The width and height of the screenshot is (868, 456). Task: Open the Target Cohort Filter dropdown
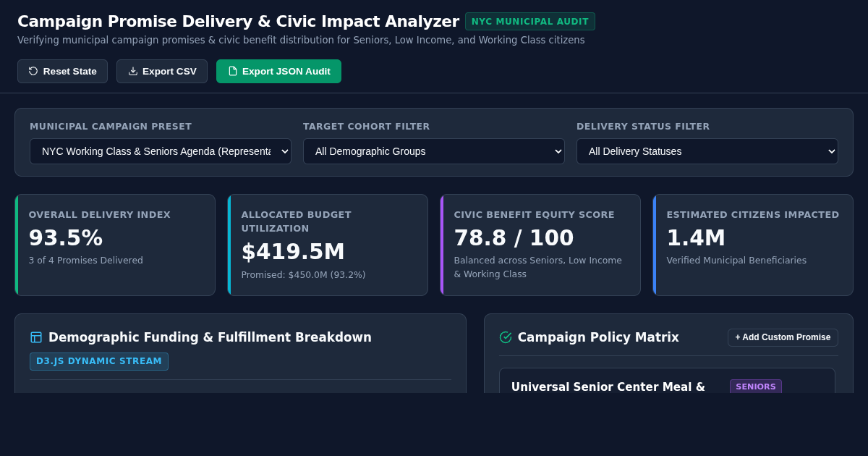(434, 151)
